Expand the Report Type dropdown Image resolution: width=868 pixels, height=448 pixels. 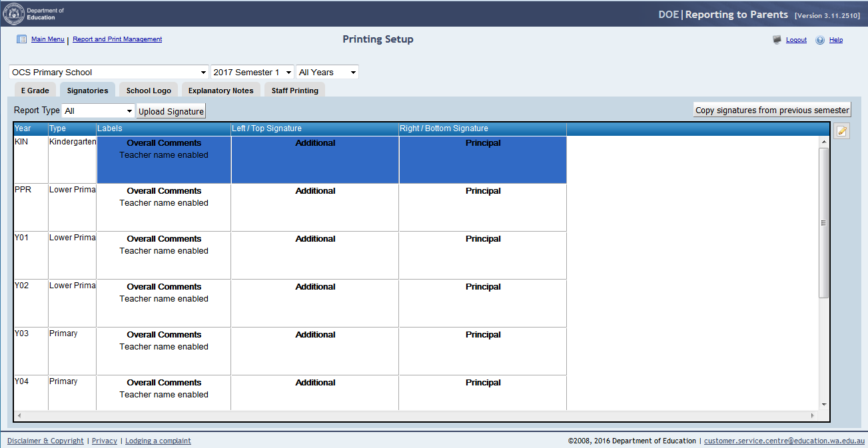point(99,111)
